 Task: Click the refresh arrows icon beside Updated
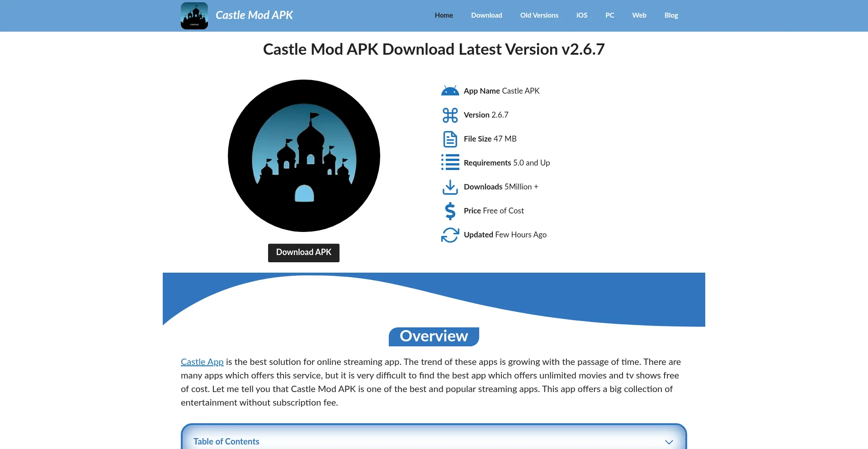tap(450, 235)
